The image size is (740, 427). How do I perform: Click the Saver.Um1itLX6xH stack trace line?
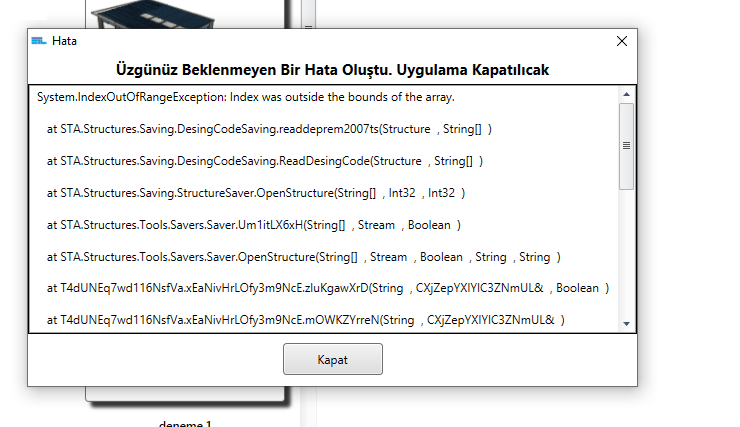pos(252,224)
